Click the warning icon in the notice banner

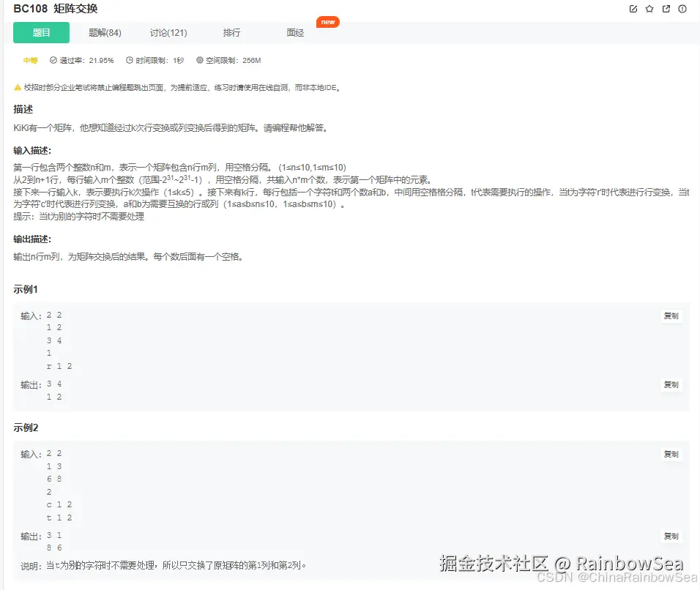[17, 87]
